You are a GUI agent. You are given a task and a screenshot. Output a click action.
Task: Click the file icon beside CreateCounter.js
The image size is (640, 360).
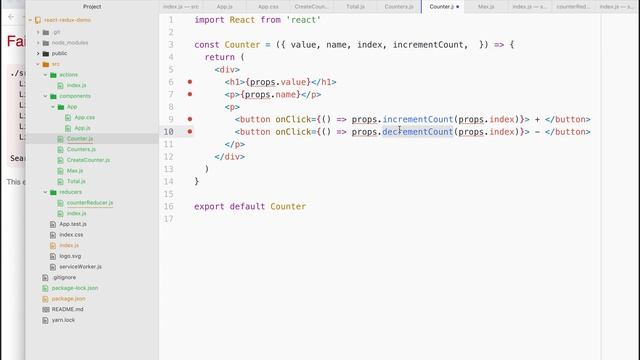(60, 160)
